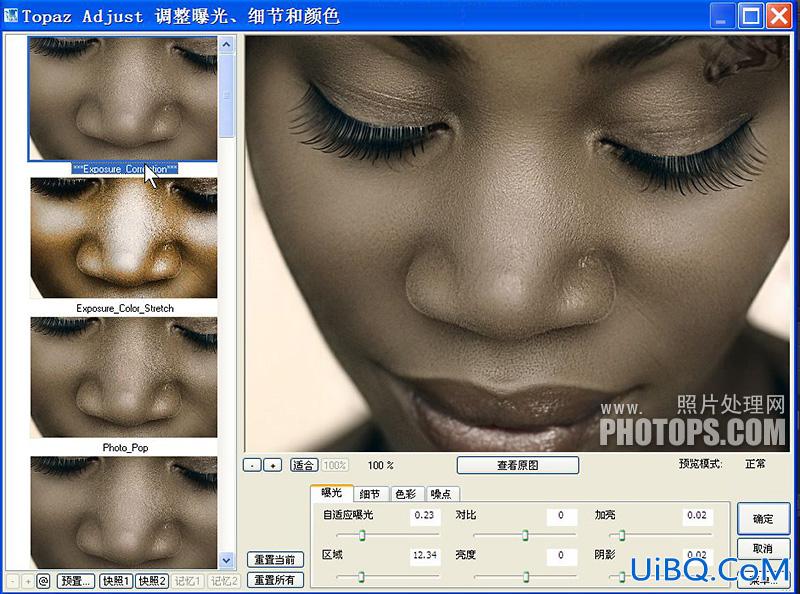Image resolution: width=800 pixels, height=594 pixels.
Task: Switch to the 曝光 tab
Action: click(331, 492)
